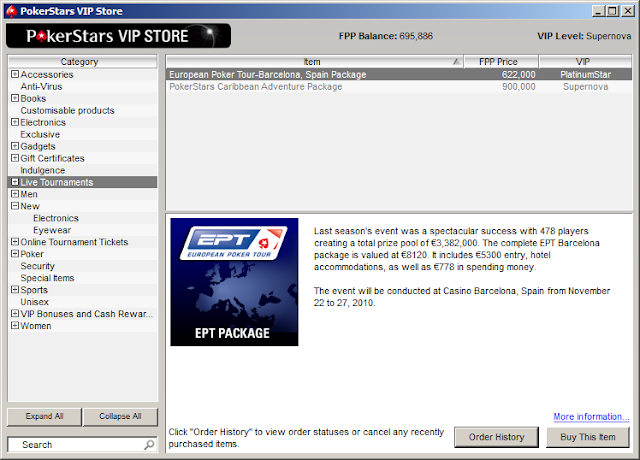Viewport: 640px width, 460px height.
Task: Select the Books category label
Action: [33, 98]
